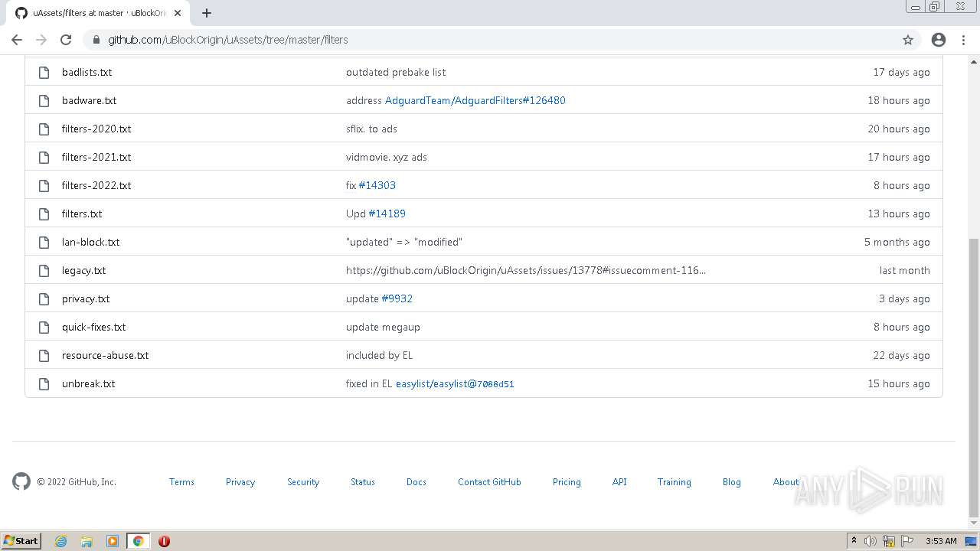This screenshot has height=551, width=980.
Task: Open filters-2020.txt file
Action: [x=96, y=129]
